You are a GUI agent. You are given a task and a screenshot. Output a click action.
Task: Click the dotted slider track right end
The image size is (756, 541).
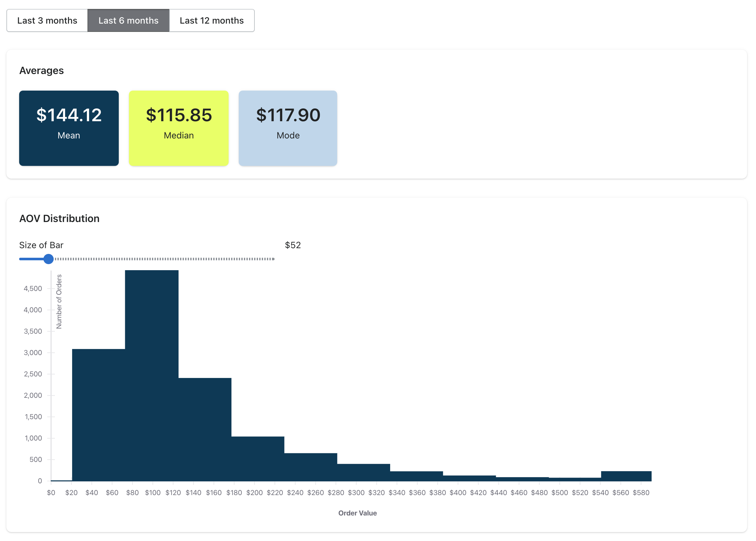click(x=273, y=259)
